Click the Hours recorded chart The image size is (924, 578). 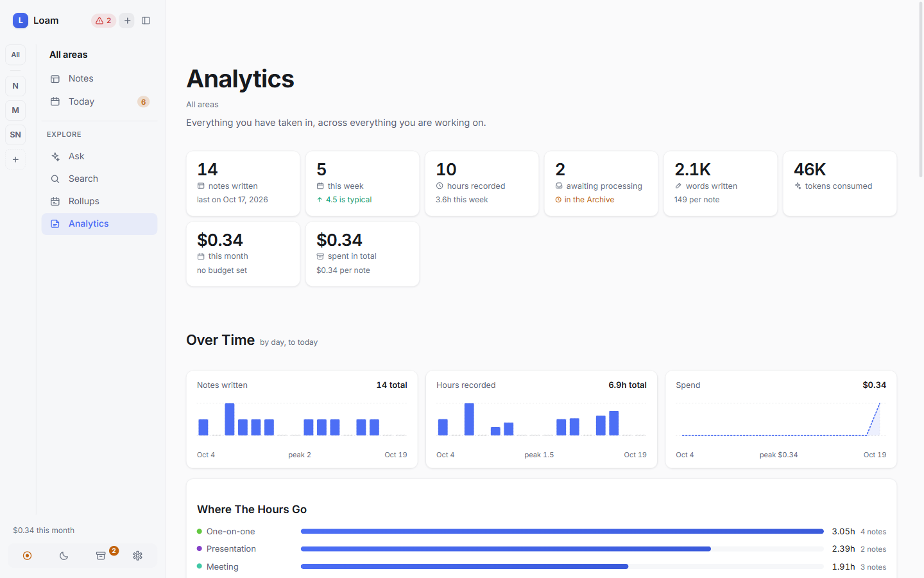[542, 419]
